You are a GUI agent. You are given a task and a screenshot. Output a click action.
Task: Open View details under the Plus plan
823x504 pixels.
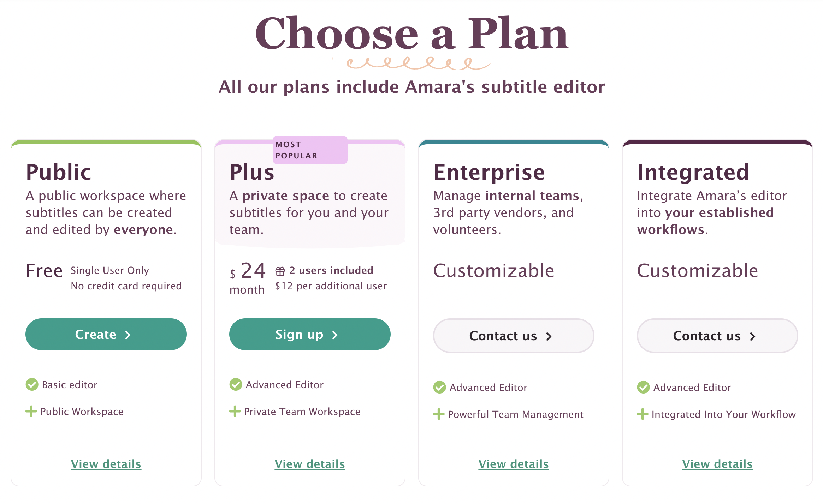click(310, 464)
